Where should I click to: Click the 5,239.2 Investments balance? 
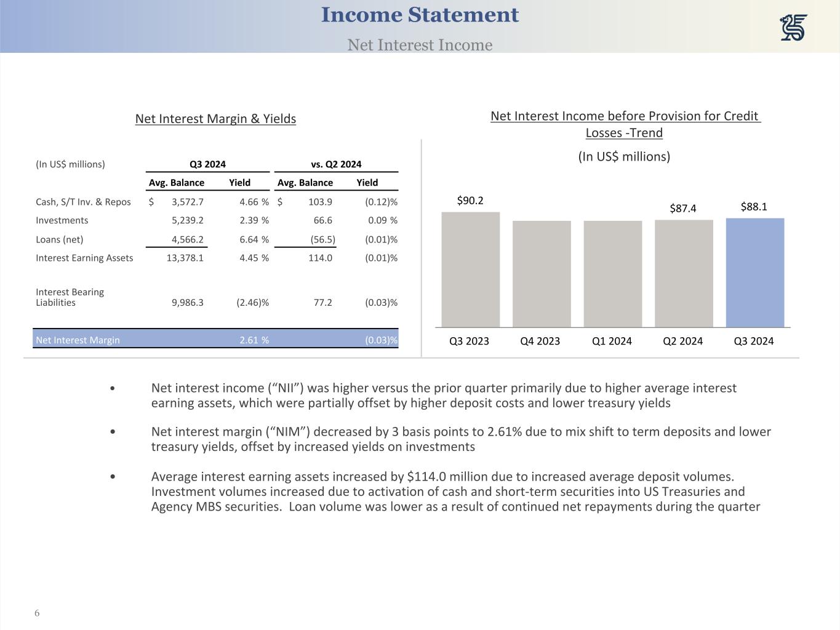[x=188, y=220]
